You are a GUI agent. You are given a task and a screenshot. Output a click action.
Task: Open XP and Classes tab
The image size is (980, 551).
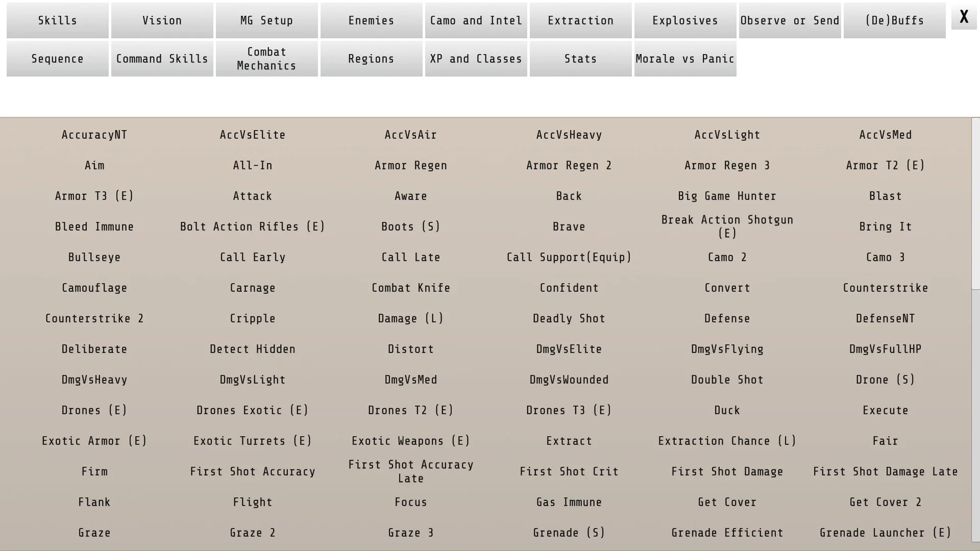(476, 59)
